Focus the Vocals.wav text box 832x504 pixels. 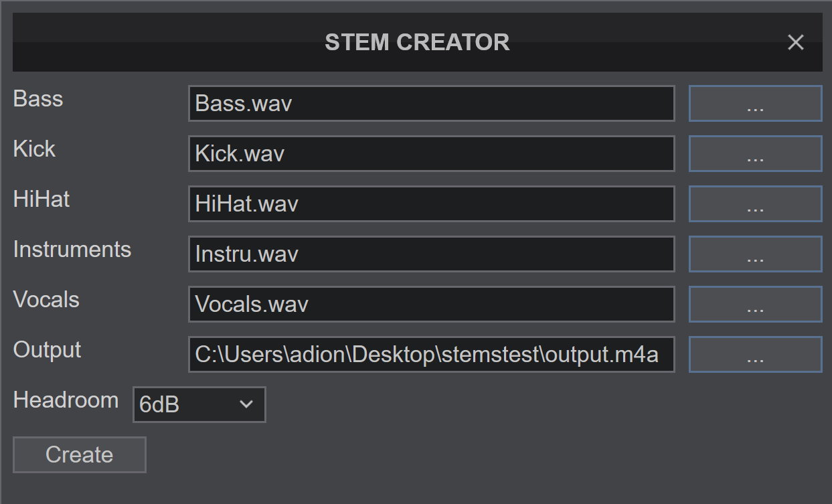[431, 305]
